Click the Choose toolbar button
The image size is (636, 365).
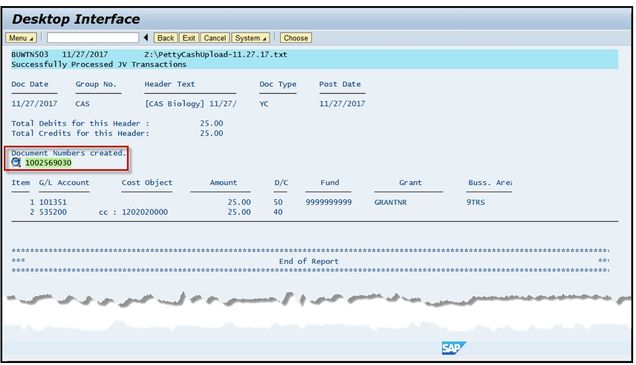(x=296, y=38)
